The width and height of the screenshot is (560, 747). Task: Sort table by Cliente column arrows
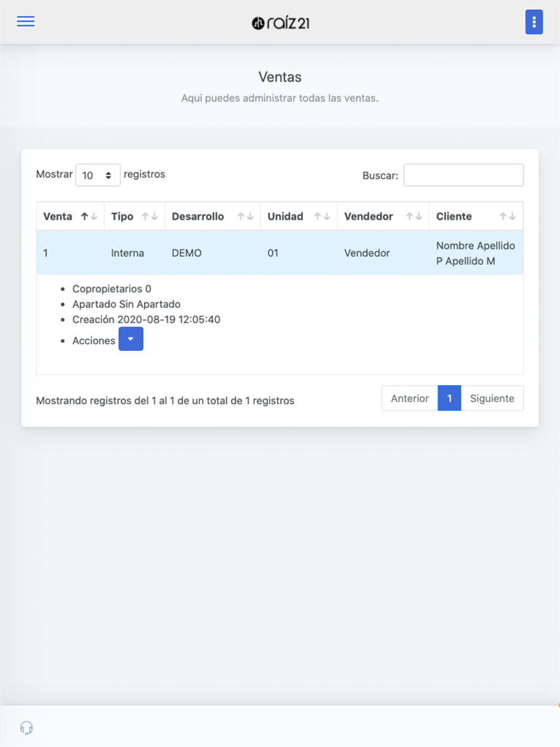[507, 216]
